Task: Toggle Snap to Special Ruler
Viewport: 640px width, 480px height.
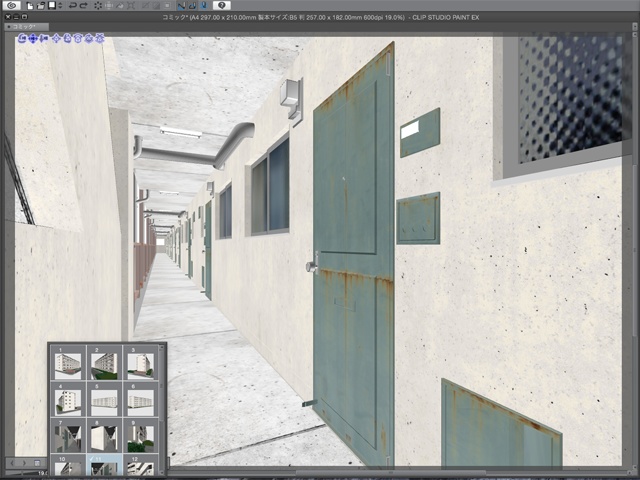Action: [192, 6]
